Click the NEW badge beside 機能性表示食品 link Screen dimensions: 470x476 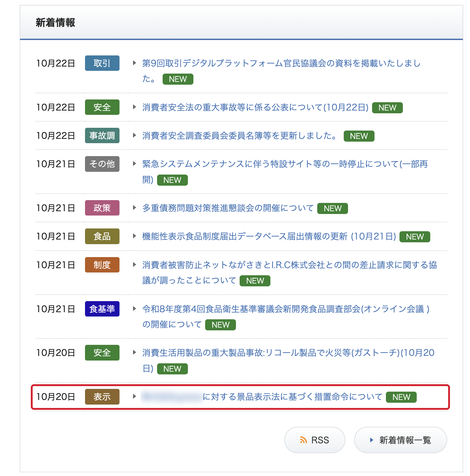(x=415, y=237)
